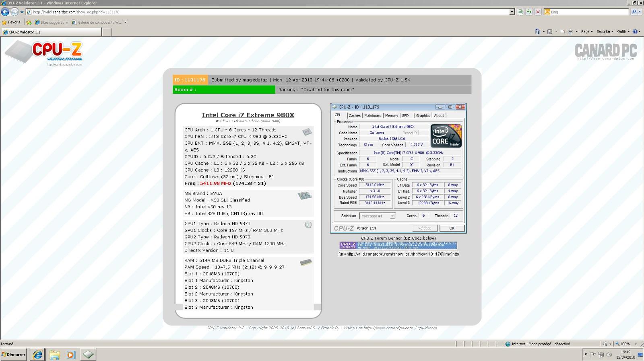
Task: Refresh the page with green arrows icon
Action: pos(529,12)
